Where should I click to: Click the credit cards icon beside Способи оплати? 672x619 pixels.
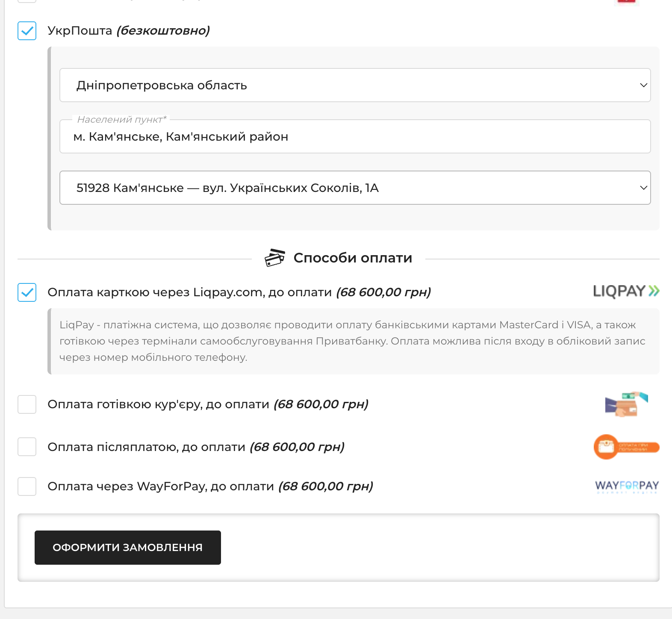275,258
